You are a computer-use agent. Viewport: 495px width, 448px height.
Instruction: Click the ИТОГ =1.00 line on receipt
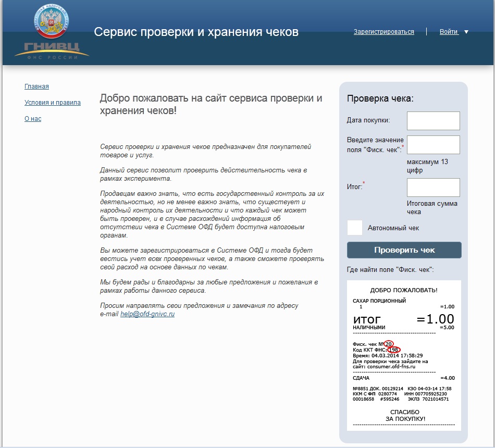pos(403,319)
